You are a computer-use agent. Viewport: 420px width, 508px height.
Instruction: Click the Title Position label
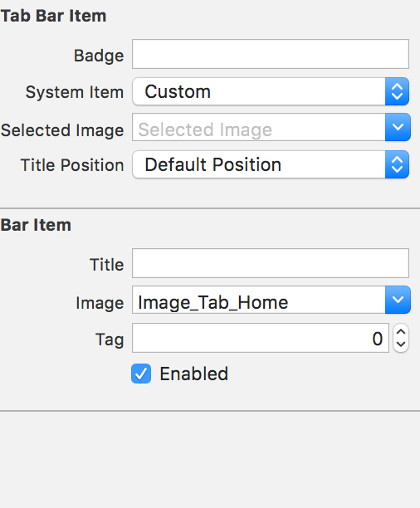[72, 165]
